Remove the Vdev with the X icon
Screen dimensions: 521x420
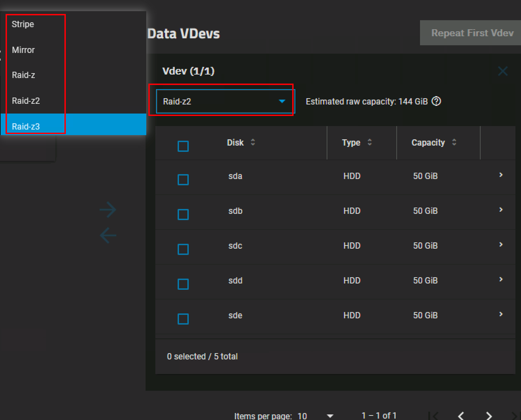tap(503, 71)
